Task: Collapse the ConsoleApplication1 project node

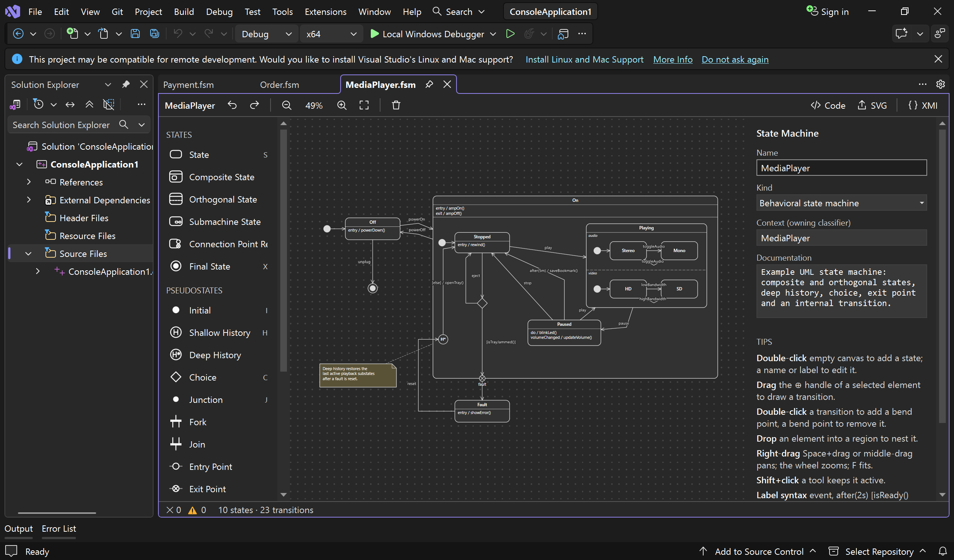Action: 19,164
